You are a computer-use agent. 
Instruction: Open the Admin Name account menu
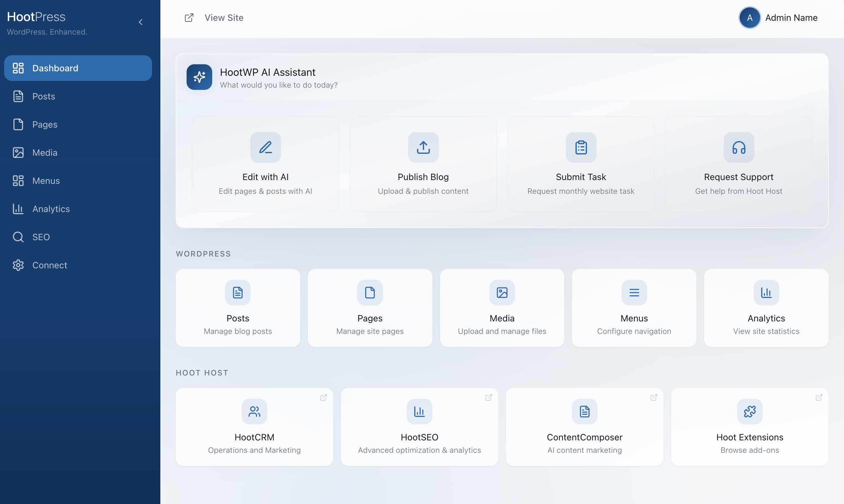pyautogui.click(x=778, y=18)
